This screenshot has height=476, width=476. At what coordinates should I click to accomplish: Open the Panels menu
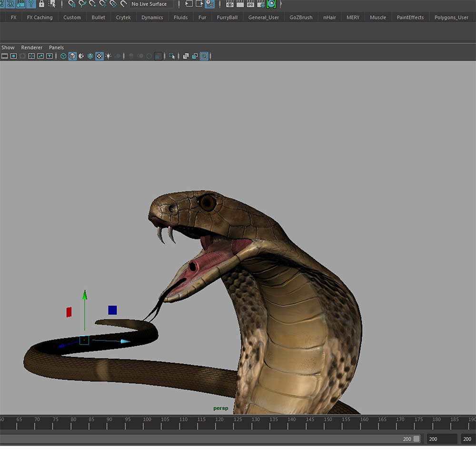coord(56,47)
